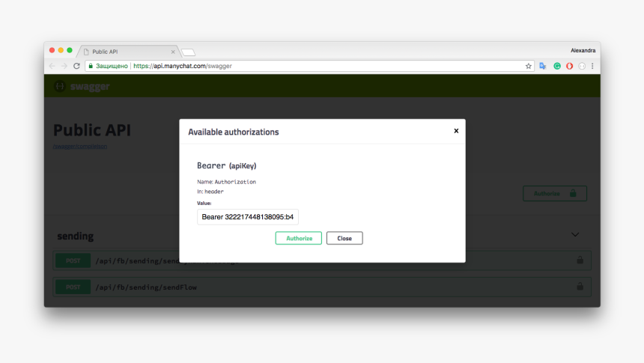
Task: Click the Alexandra profile name button
Action: tap(583, 50)
